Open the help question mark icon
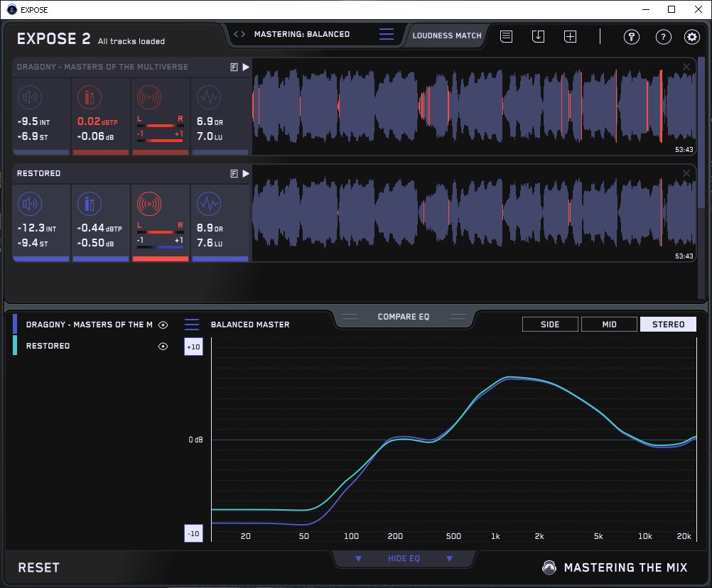The image size is (712, 588). coord(664,37)
